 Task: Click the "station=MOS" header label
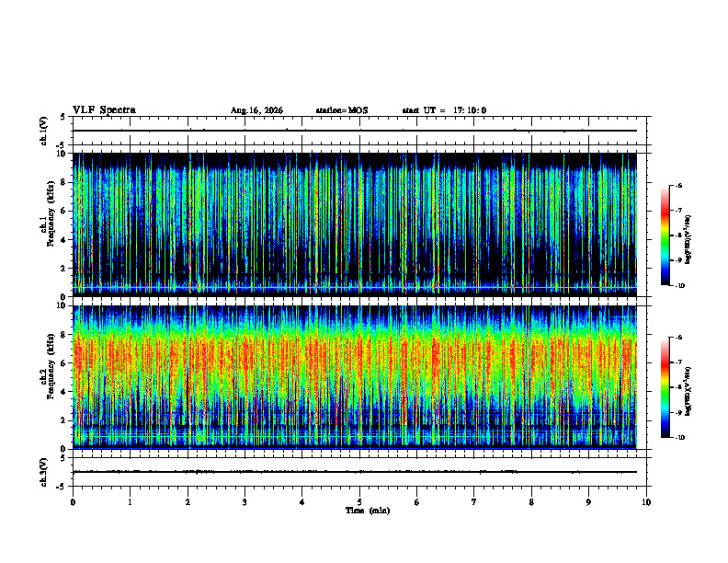342,110
